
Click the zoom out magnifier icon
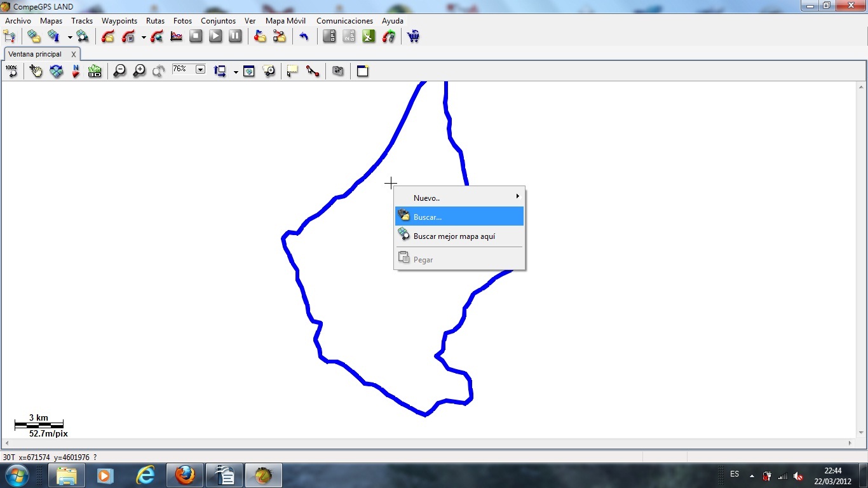[119, 71]
